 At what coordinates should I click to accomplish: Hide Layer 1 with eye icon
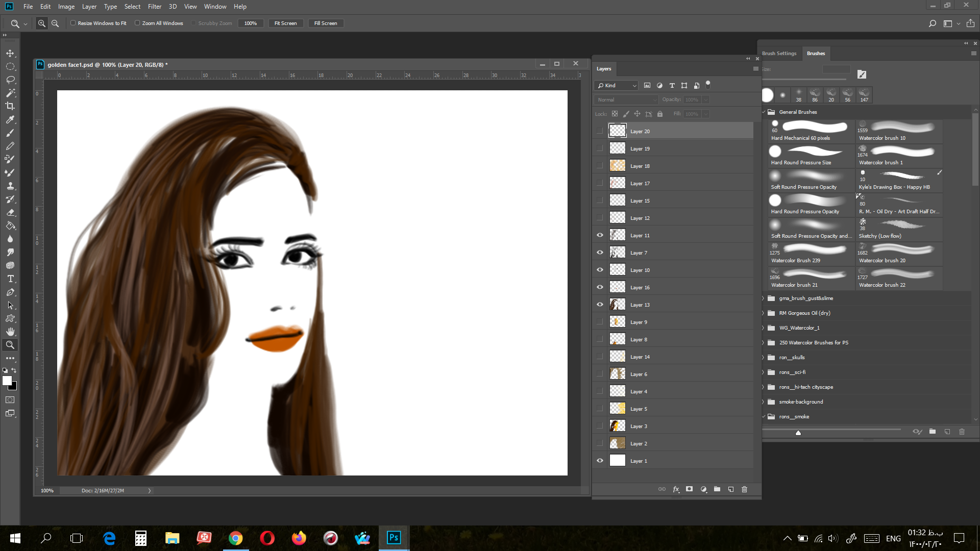[x=600, y=461]
